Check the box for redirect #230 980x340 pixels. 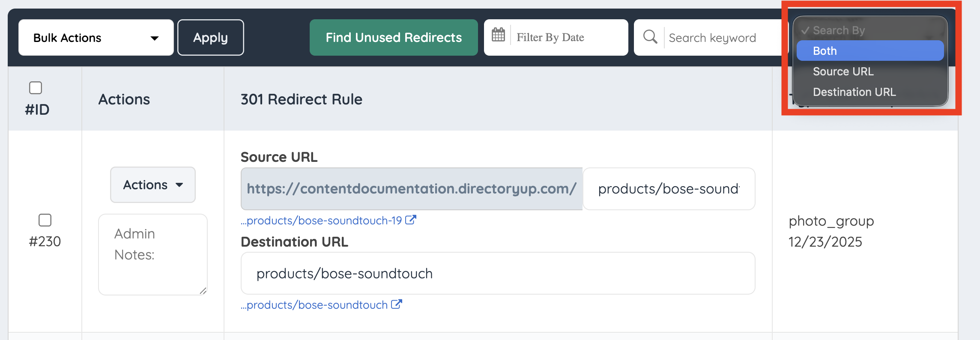tap(45, 220)
